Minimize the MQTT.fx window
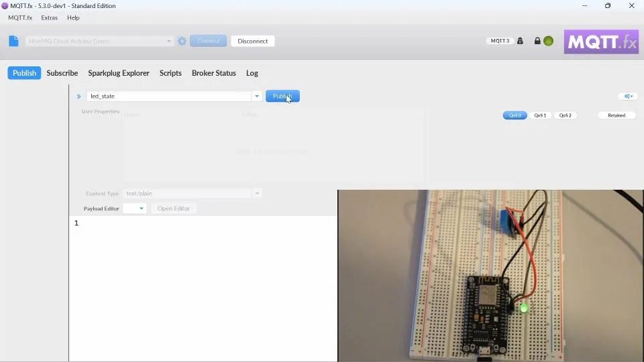Screen dimensions: 644x362 (x=585, y=6)
